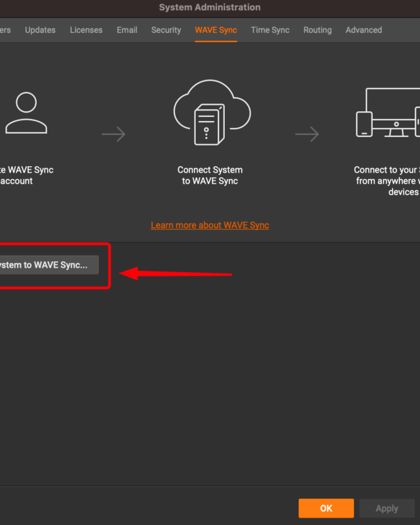The height and width of the screenshot is (525, 420).
Task: Click the System Administration window title
Action: coord(210,7)
